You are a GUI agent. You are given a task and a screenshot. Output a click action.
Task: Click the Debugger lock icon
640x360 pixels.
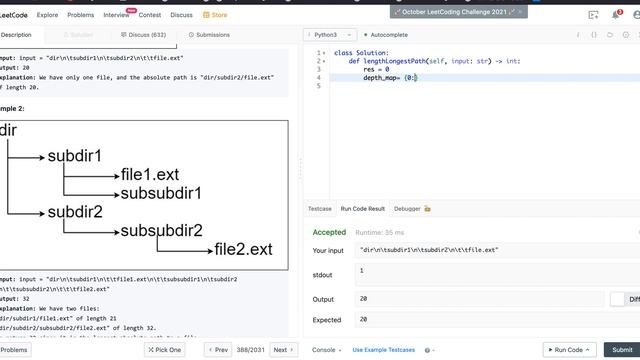pyautogui.click(x=427, y=209)
